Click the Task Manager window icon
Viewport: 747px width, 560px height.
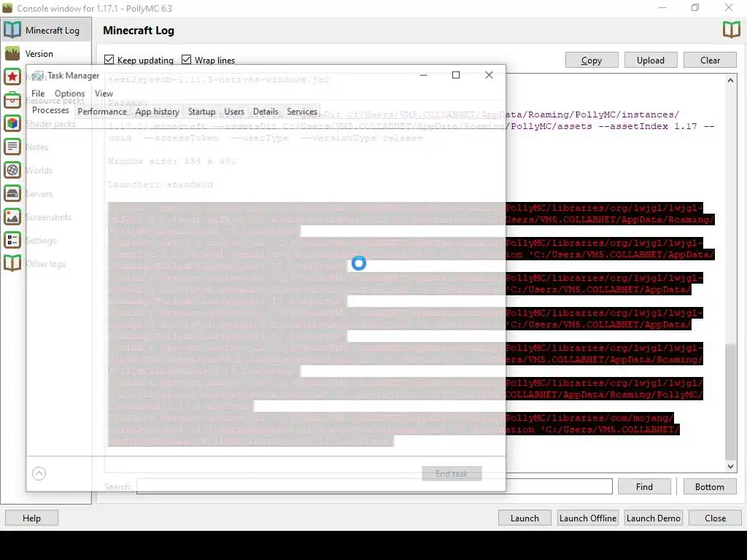[38, 75]
